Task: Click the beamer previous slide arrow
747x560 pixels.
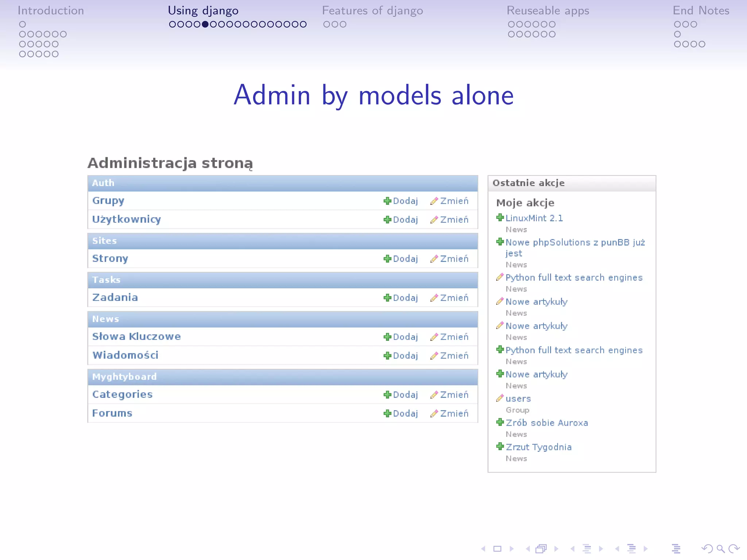Action: (483, 548)
